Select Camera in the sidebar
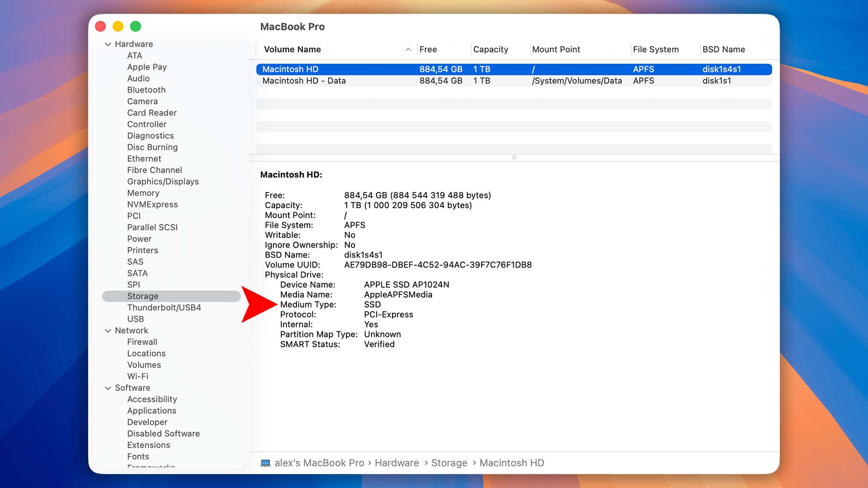Viewport: 868px width, 488px height. [x=142, y=102]
